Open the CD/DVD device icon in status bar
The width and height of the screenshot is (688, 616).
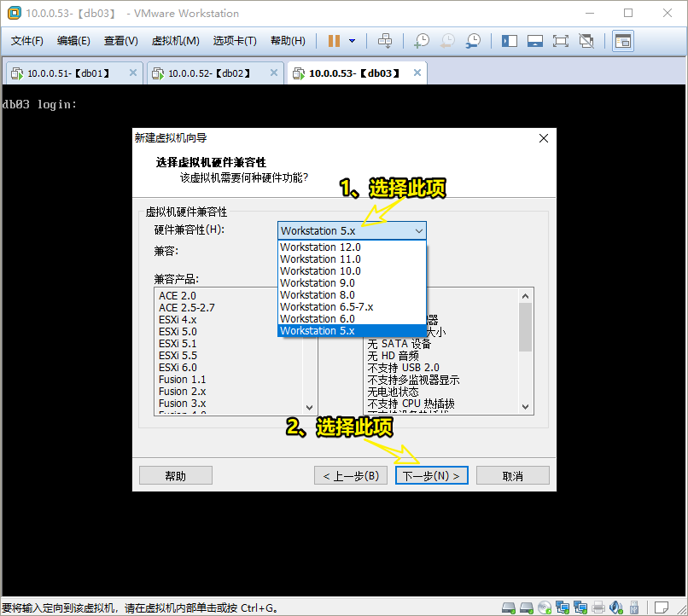544,606
